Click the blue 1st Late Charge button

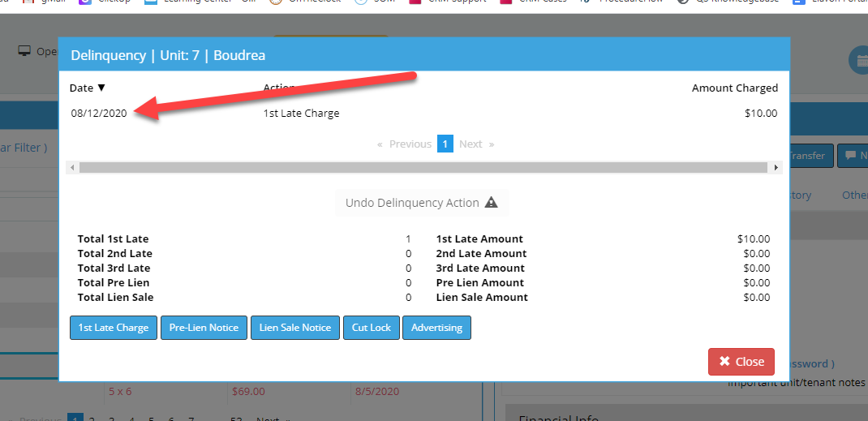(x=114, y=328)
